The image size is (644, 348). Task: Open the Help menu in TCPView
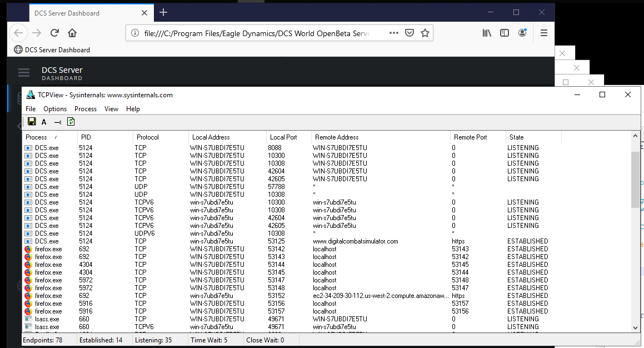coord(133,109)
